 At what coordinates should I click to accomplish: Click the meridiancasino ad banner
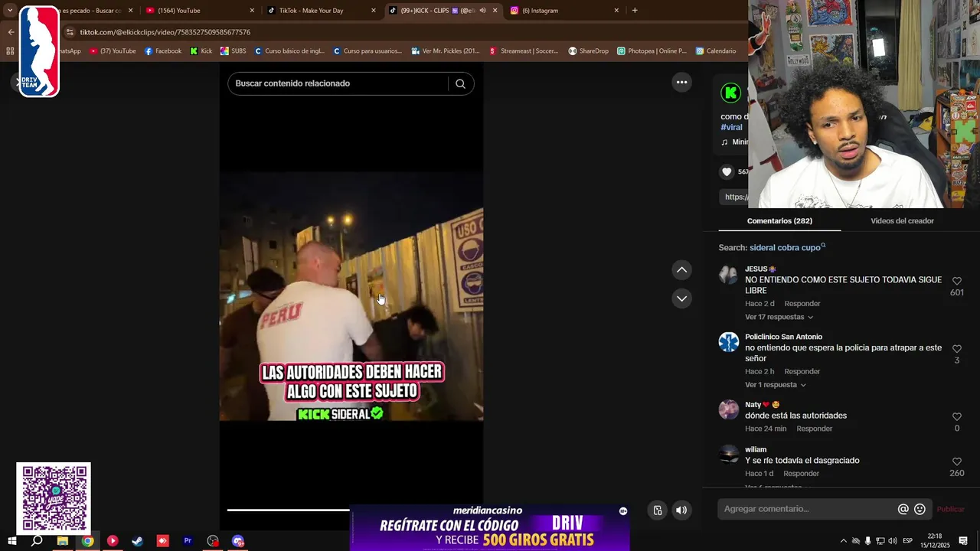[490, 527]
